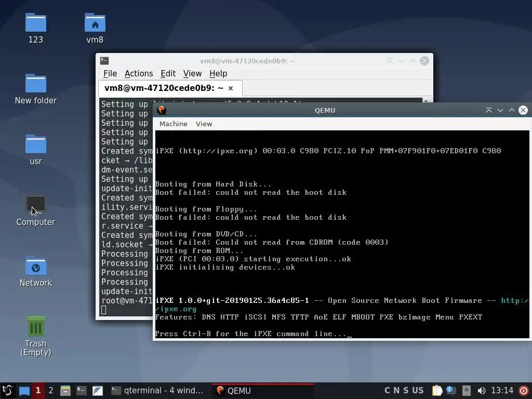Open the Trash (Empty) icon

(36, 336)
